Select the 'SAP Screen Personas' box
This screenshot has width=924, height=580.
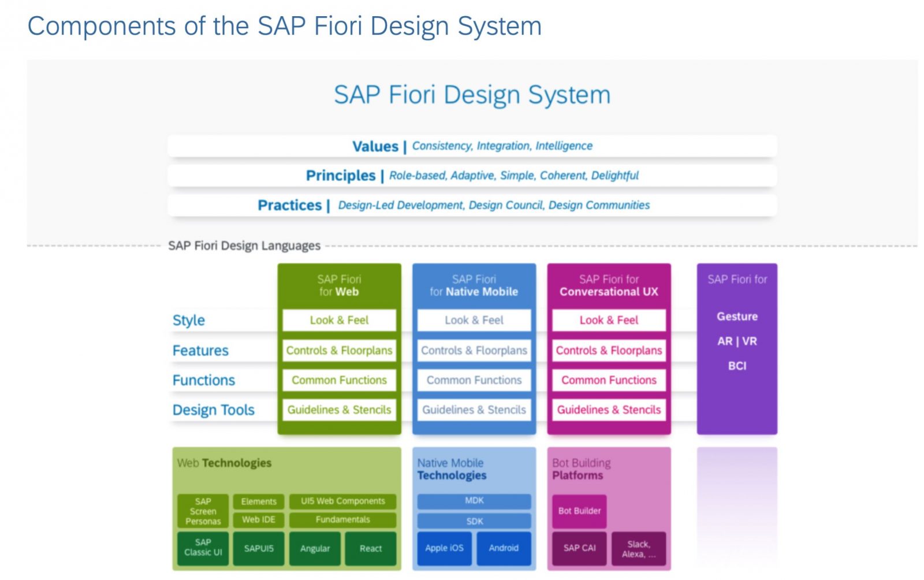(203, 511)
